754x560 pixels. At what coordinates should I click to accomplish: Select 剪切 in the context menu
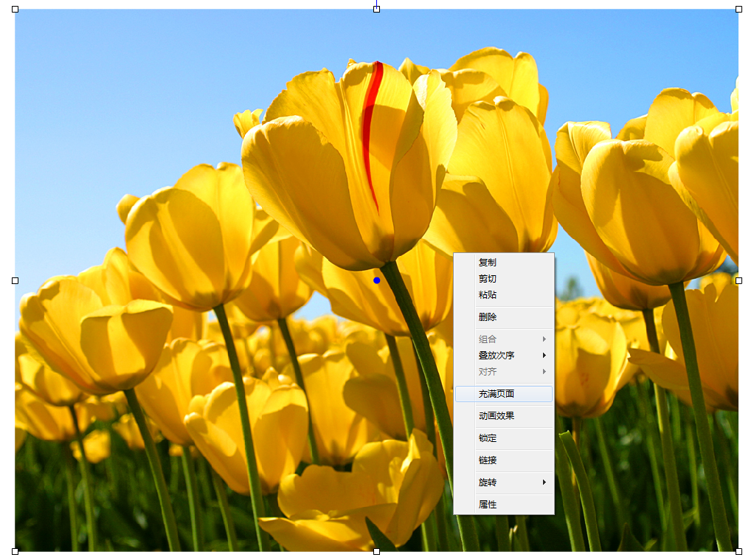point(488,279)
